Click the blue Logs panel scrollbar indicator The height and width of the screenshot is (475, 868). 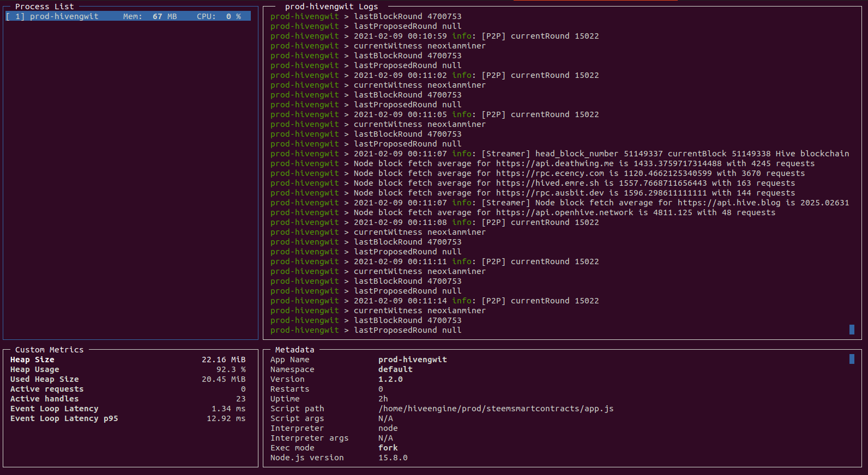(x=852, y=329)
